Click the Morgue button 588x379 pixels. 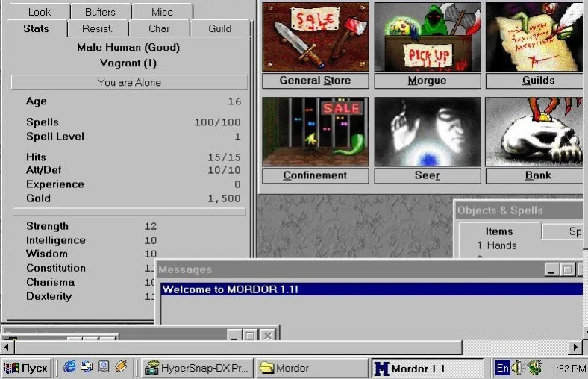[x=428, y=81]
